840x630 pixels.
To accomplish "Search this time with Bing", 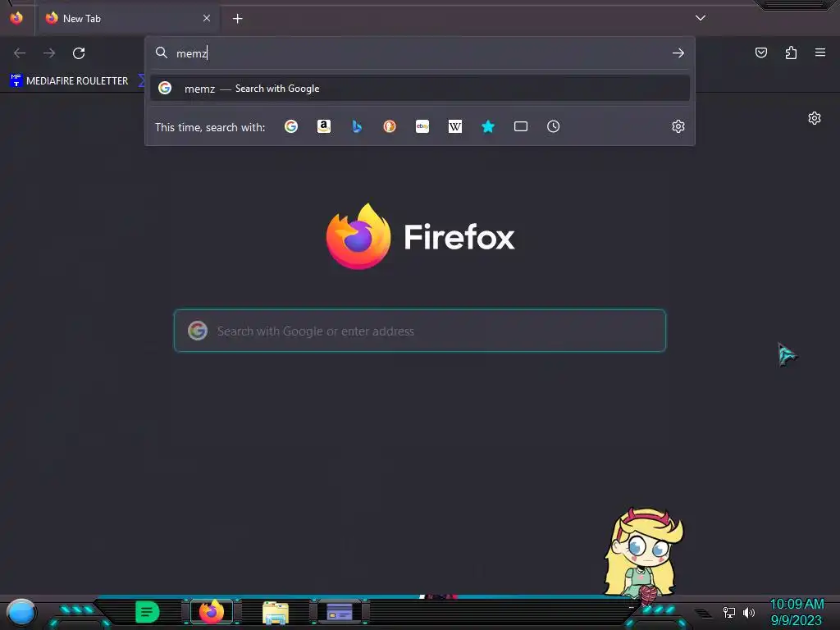I will 357,126.
